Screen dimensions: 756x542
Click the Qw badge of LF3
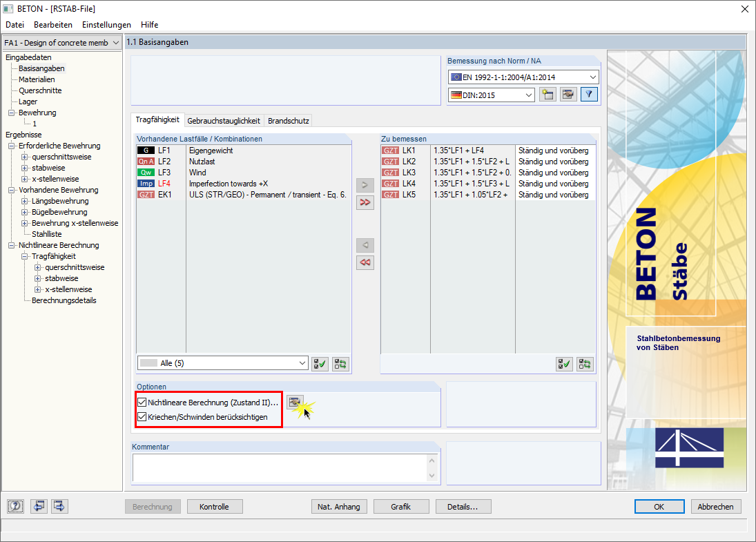[x=146, y=173]
